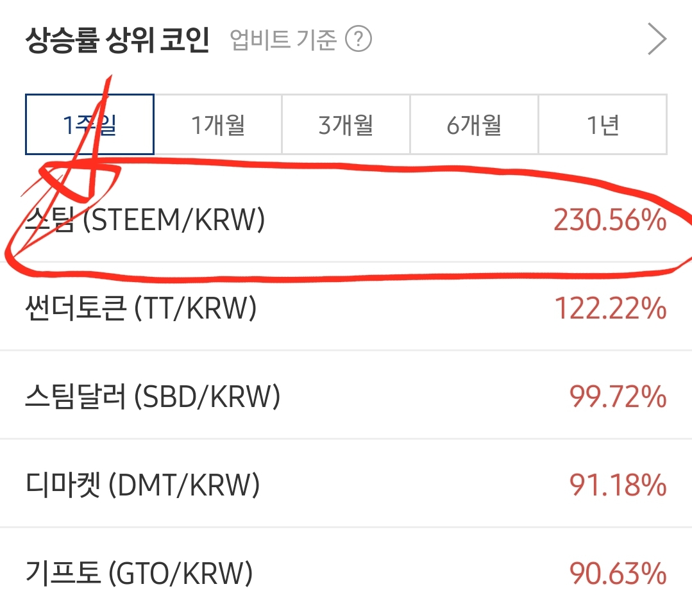Tap the 230.56% gain value
Image resolution: width=692 pixels, height=616 pixels.
[610, 220]
